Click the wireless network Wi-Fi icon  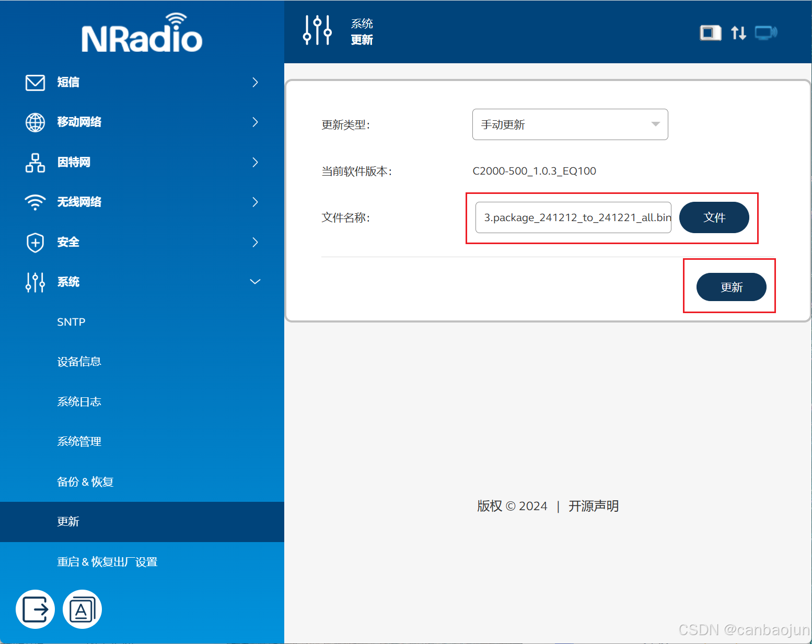tap(35, 202)
